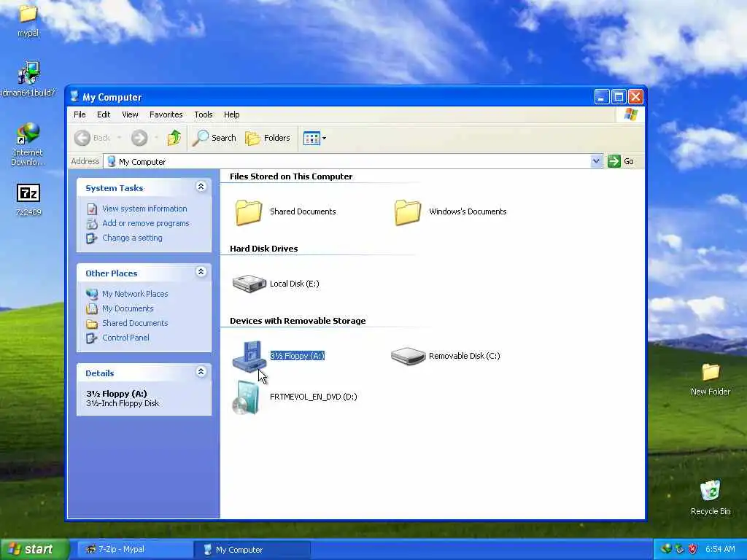The height and width of the screenshot is (560, 747).
Task: Collapse the System Tasks panel
Action: click(x=201, y=187)
